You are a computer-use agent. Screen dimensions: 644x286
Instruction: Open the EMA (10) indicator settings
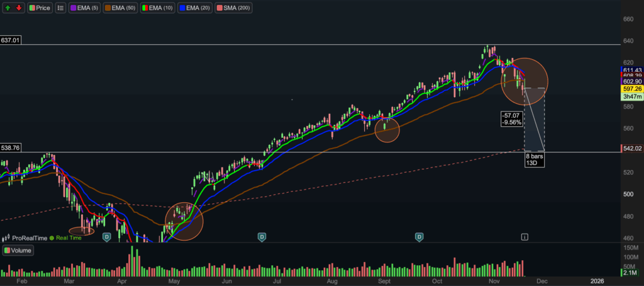tap(158, 8)
